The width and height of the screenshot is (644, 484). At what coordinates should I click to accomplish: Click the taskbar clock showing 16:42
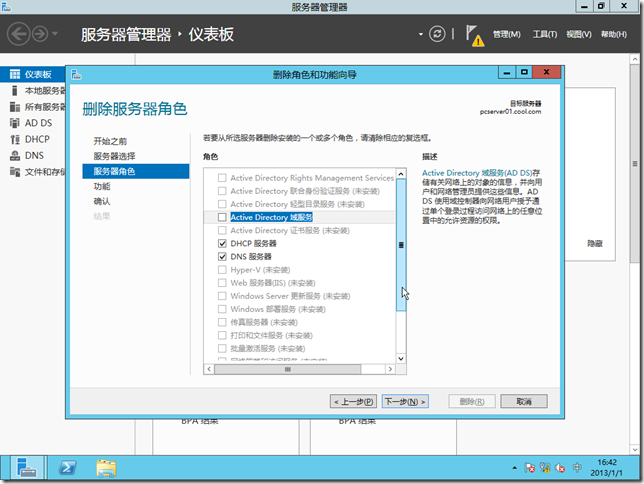coord(607,468)
